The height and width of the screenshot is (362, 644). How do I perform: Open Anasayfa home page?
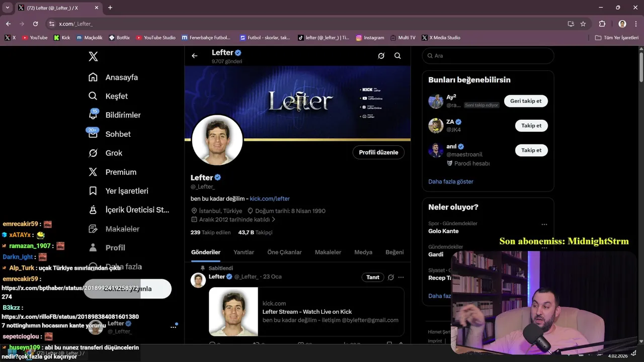pos(113,77)
